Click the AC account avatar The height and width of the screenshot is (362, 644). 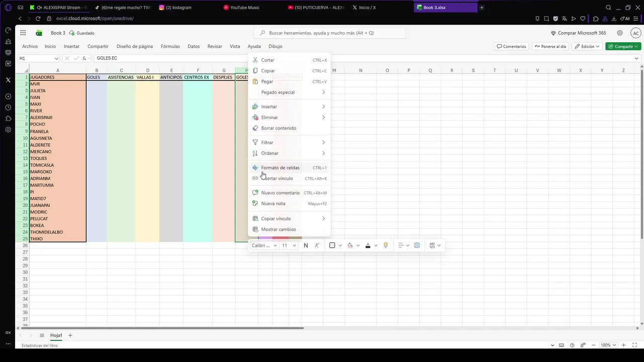pyautogui.click(x=636, y=33)
